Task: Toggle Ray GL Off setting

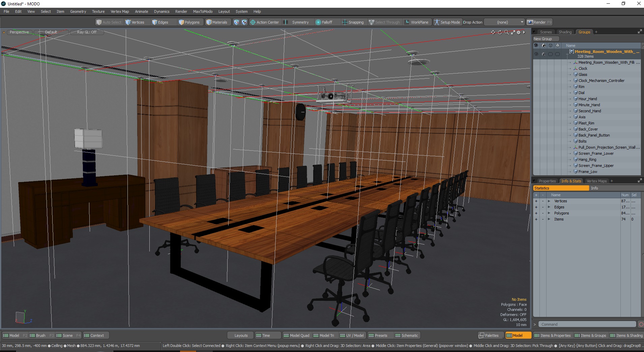Action: tap(87, 32)
